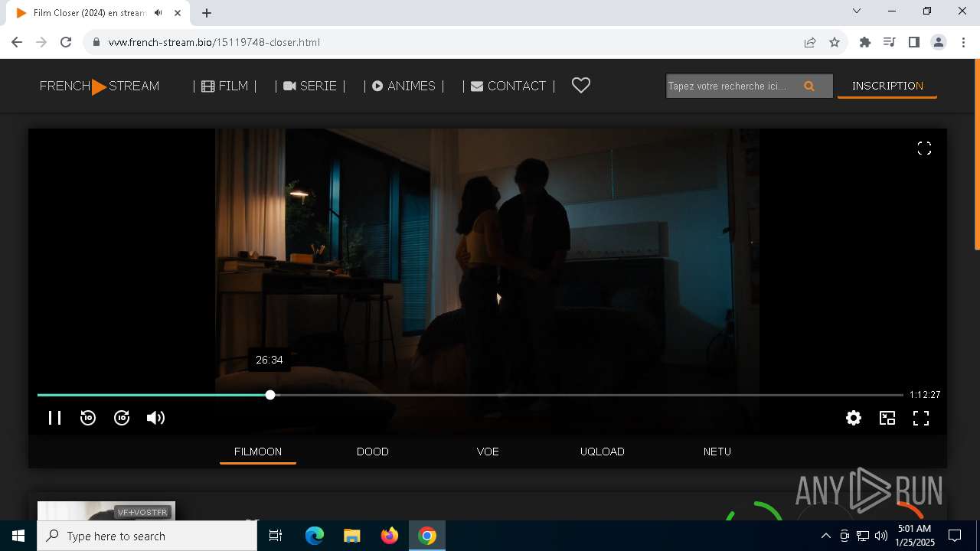Show hidden system tray icons
Screen dimensions: 980x551
825,536
